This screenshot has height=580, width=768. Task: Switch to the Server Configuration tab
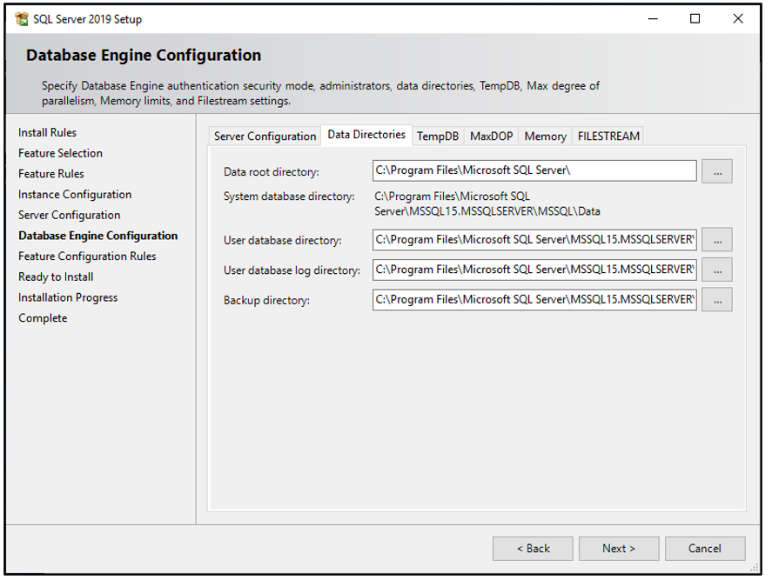[264, 136]
